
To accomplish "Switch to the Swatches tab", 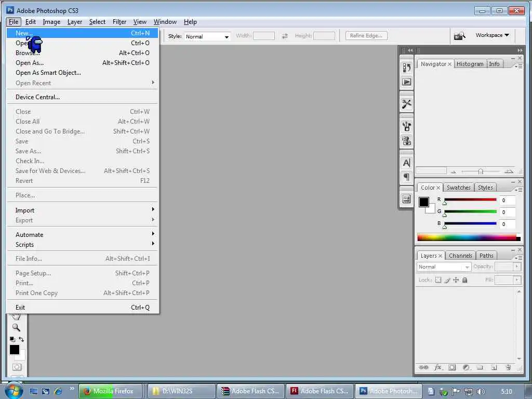I will click(458, 188).
